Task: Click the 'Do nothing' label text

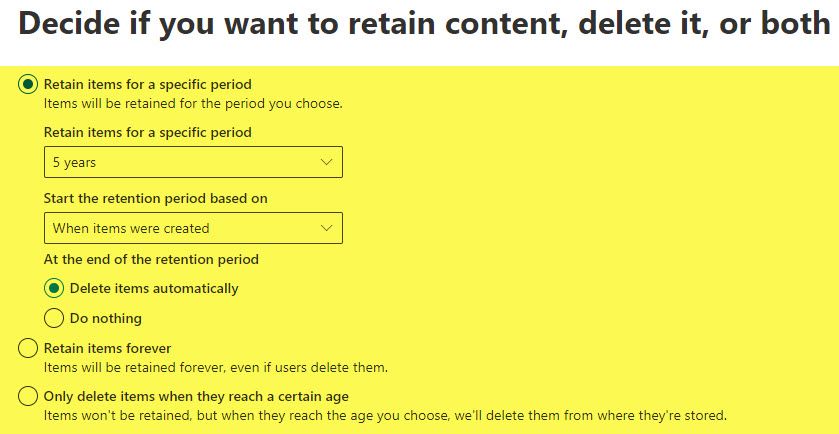Action: [106, 318]
